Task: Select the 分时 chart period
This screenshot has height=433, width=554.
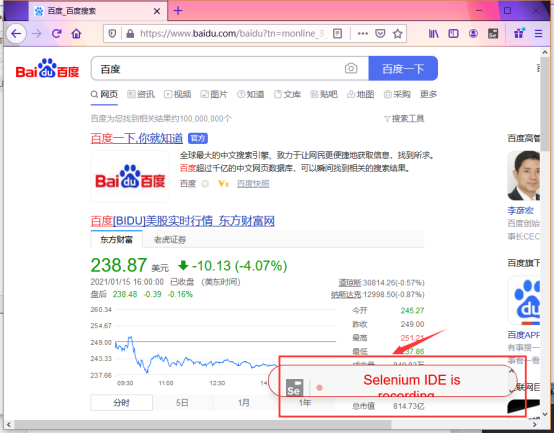Action: tap(122, 403)
